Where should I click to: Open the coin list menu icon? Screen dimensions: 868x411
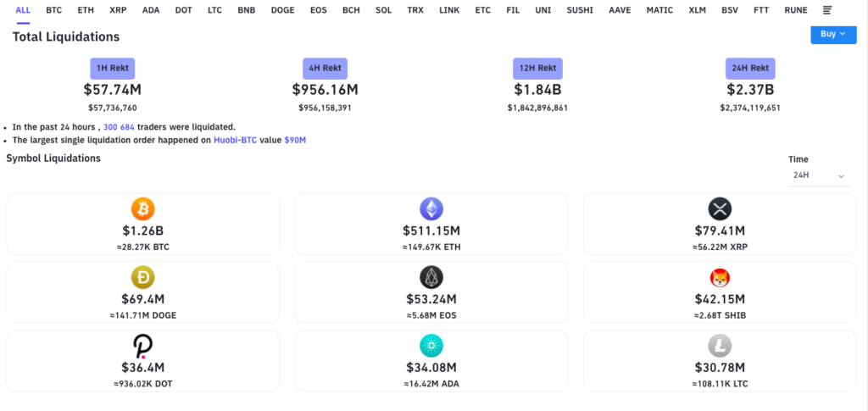tap(828, 10)
